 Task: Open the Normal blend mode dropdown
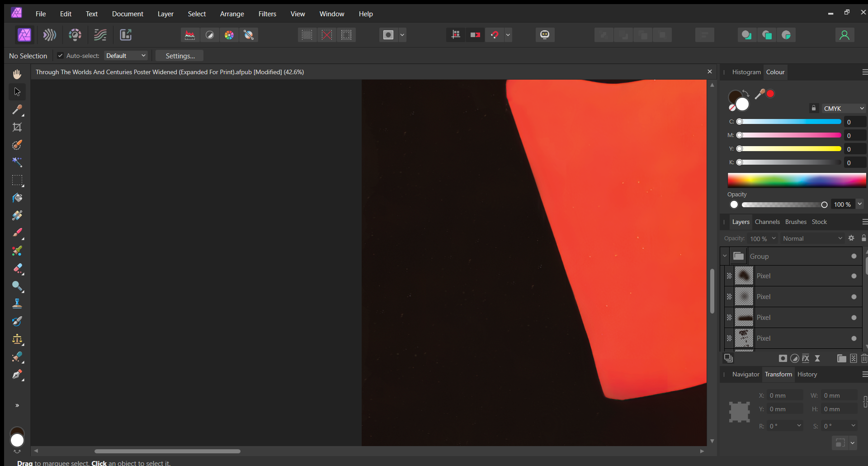(x=811, y=238)
